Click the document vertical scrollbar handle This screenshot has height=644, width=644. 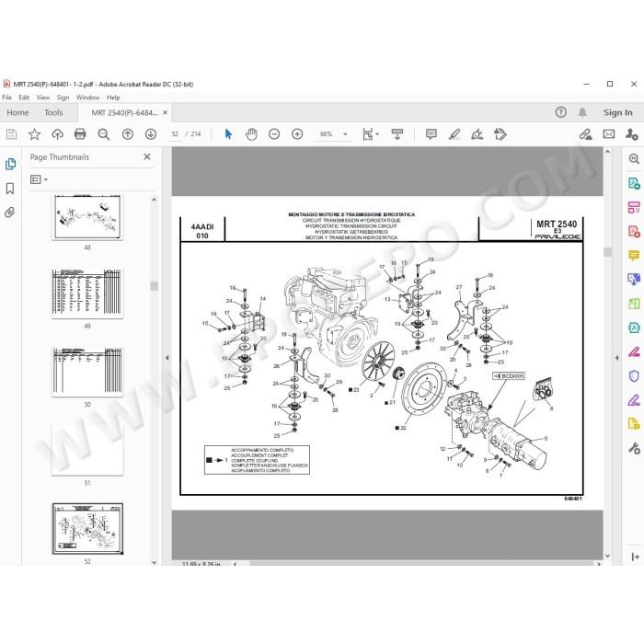click(x=607, y=252)
